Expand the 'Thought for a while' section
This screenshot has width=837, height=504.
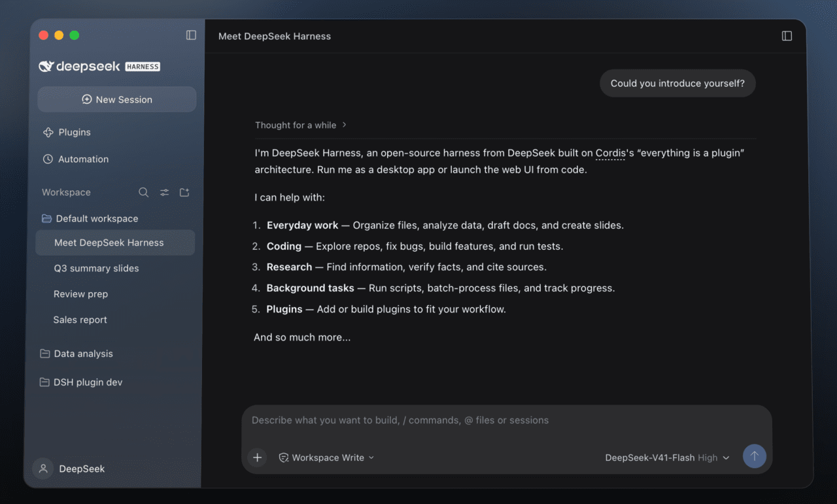click(x=301, y=125)
